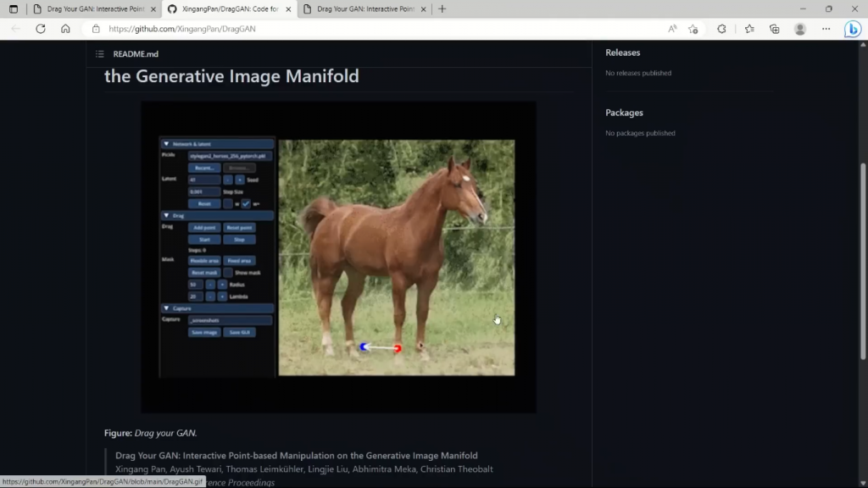Start Read aloud for this page

tap(672, 29)
